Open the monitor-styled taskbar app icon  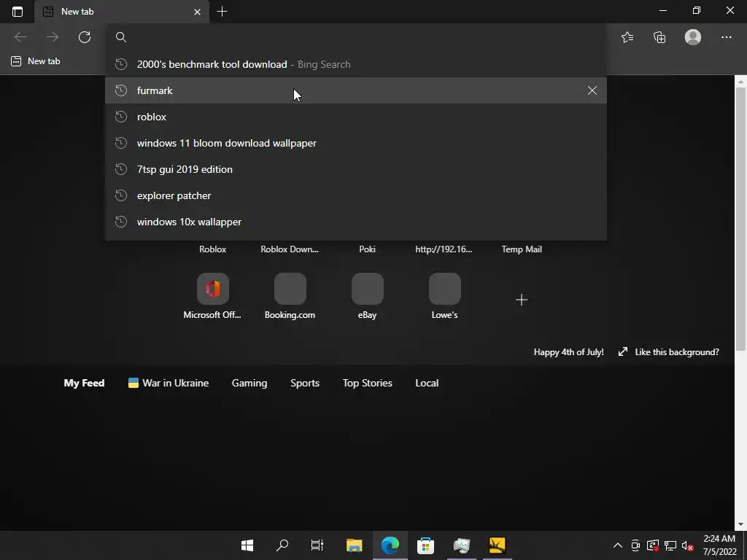pos(461,545)
